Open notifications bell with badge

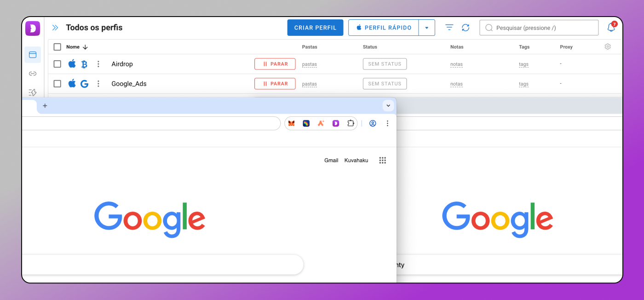pyautogui.click(x=611, y=27)
